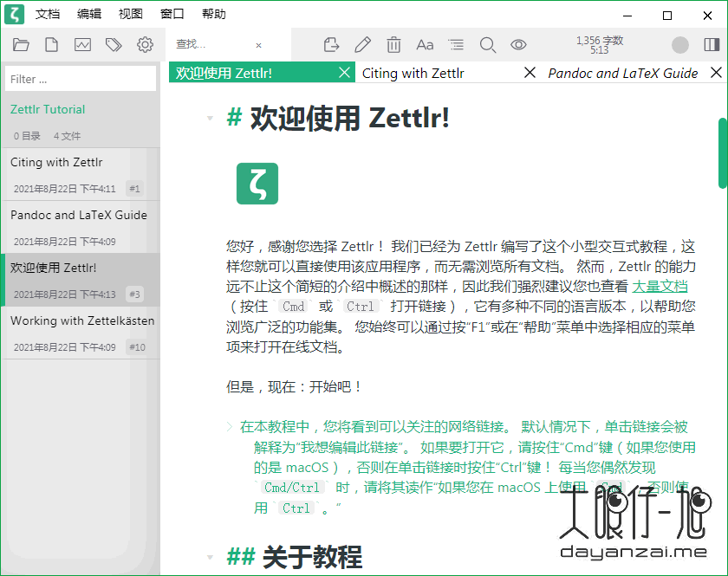Maximize the Zettlr window
728x576 pixels.
667,16
